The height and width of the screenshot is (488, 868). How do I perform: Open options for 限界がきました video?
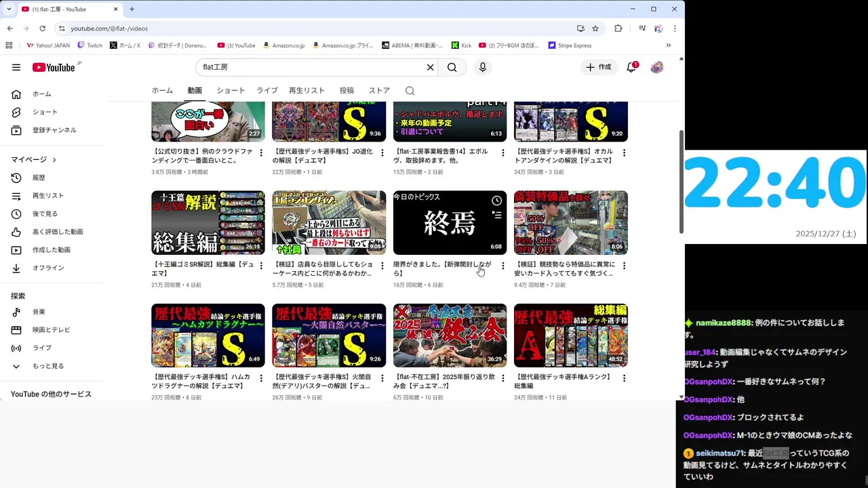502,266
